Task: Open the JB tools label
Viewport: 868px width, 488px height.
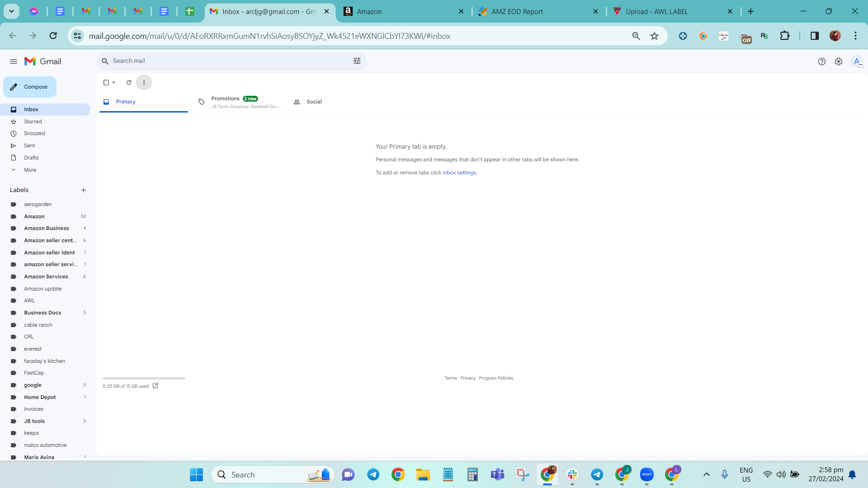Action: [45, 421]
